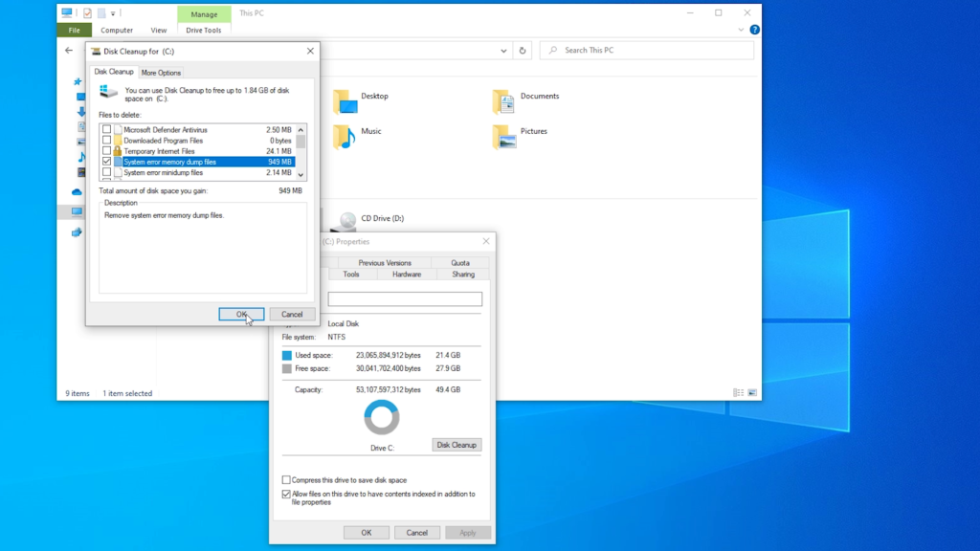Click the This PC title bar computer icon

tap(67, 12)
